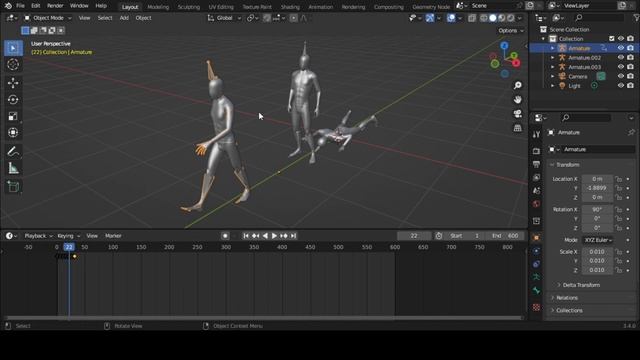Viewport: 640px width, 360px height.
Task: Switch perspective/orthographic grid icon
Action: click(x=518, y=128)
